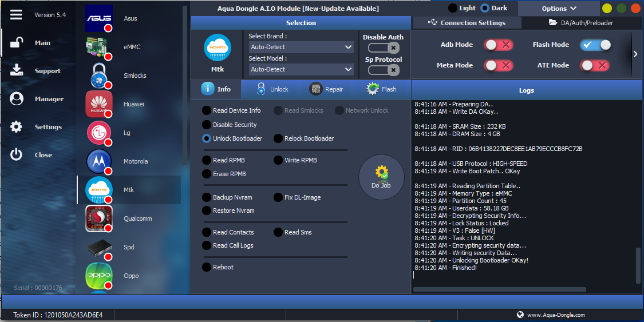
Task: Click the Logs vertical scrollbar
Action: 638,265
